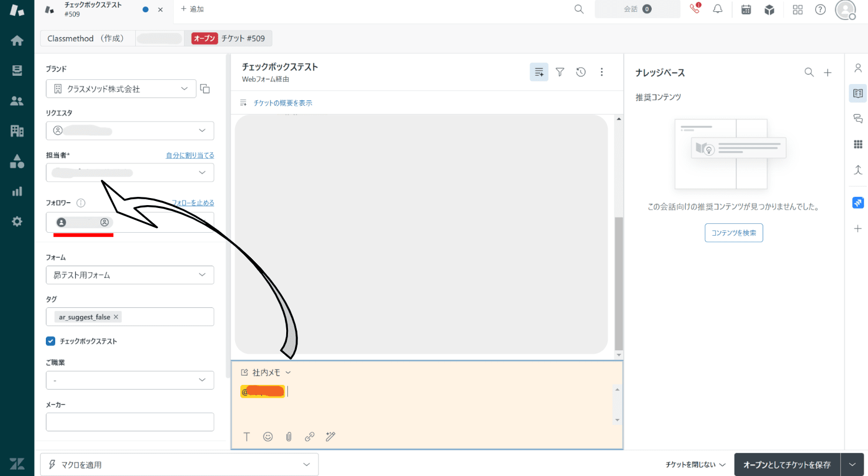The width and height of the screenshot is (868, 476).
Task: Click the copy icon next to brand field
Action: coord(205,89)
